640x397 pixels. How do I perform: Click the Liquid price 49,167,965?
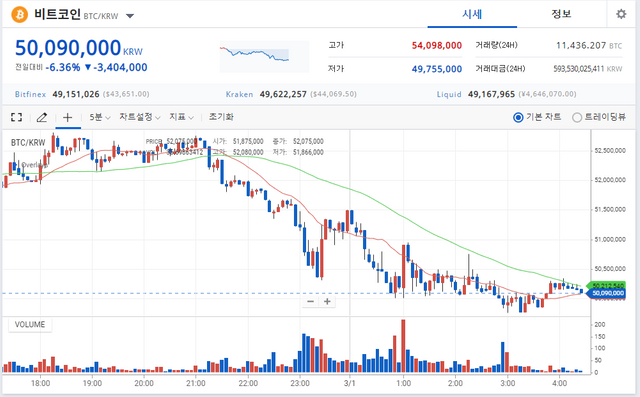coord(491,94)
